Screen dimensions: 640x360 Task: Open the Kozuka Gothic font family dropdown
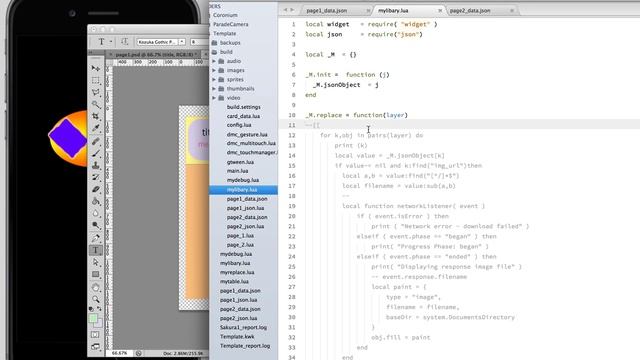[x=182, y=42]
